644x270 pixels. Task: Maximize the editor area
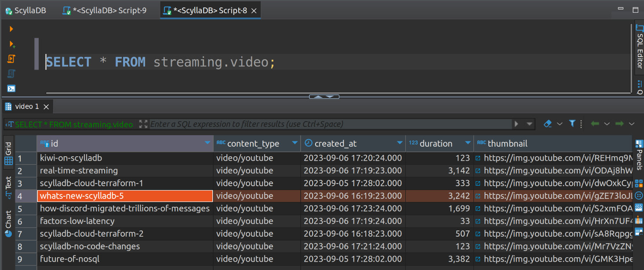pos(636,10)
